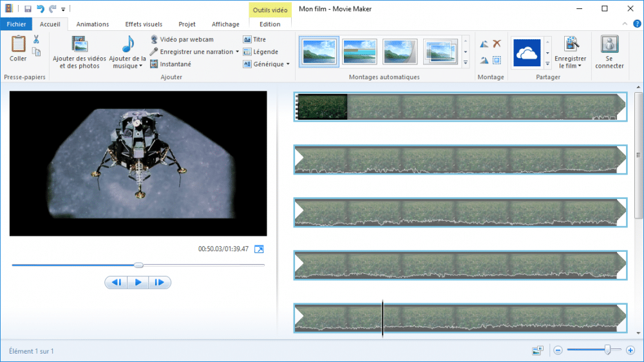The height and width of the screenshot is (362, 644).
Task: Click Se connecter to sign in
Action: point(609,52)
